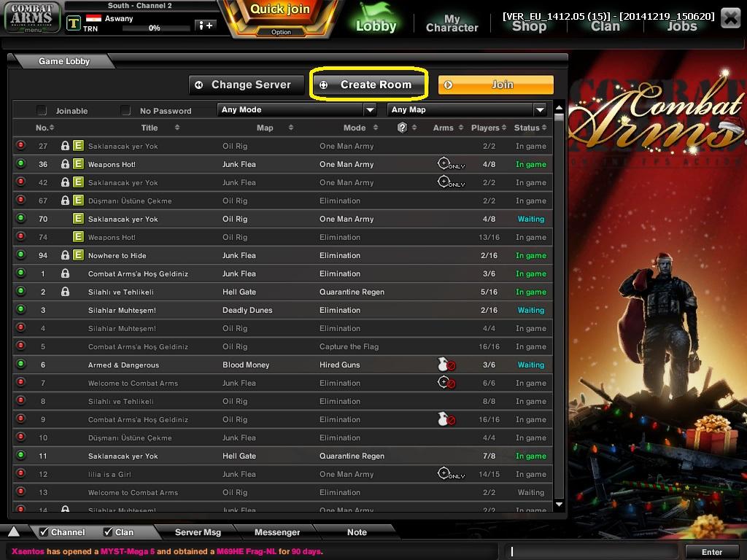Click the sniper-only arms icon on room 12

451,474
